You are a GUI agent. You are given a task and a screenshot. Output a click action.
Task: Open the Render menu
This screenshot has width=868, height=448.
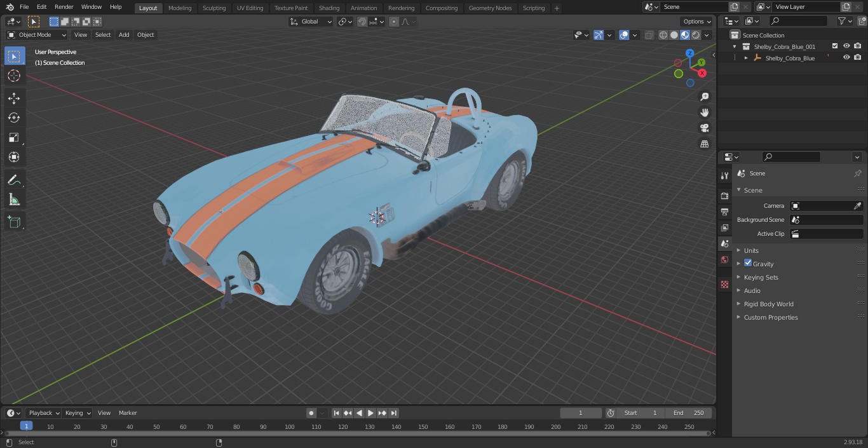tap(64, 7)
